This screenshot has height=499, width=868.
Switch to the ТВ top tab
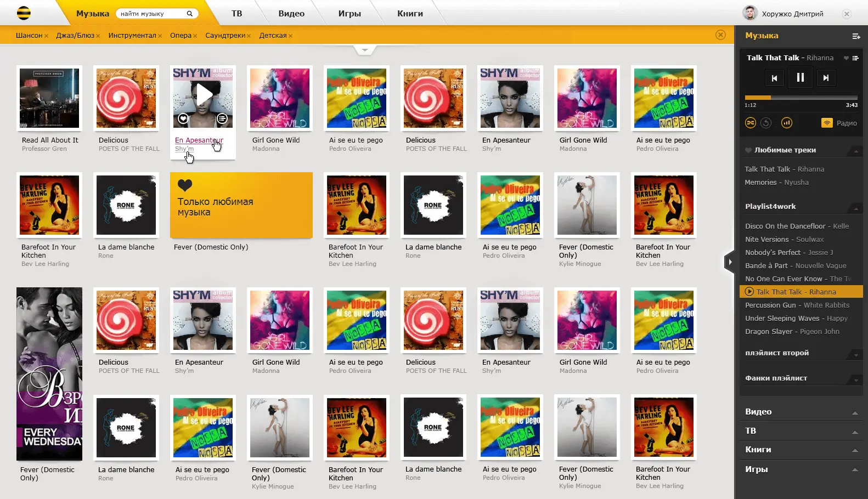236,13
